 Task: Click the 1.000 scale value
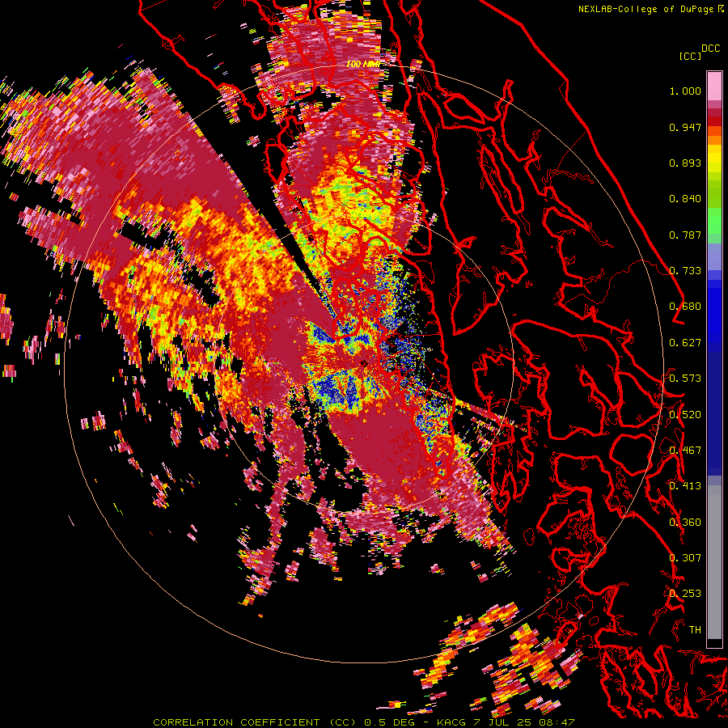click(x=685, y=91)
